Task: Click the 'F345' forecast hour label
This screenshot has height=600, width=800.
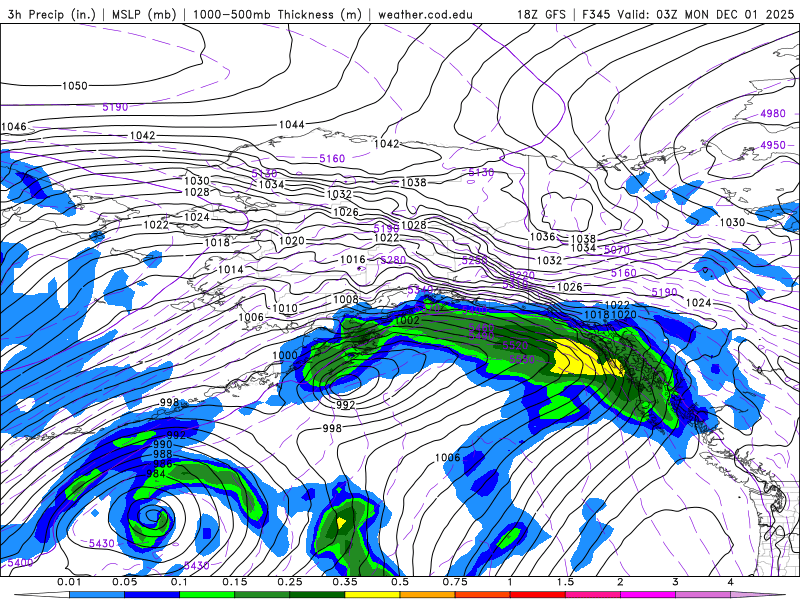Action: pos(596,14)
